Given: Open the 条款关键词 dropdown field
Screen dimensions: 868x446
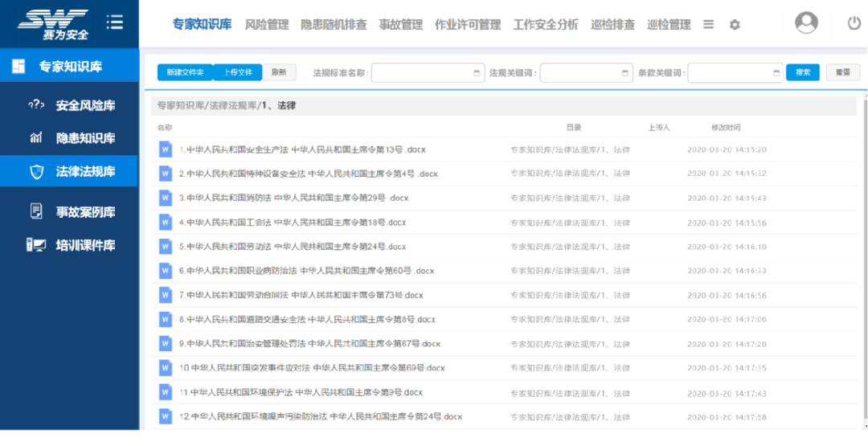Looking at the screenshot, I should [x=735, y=73].
